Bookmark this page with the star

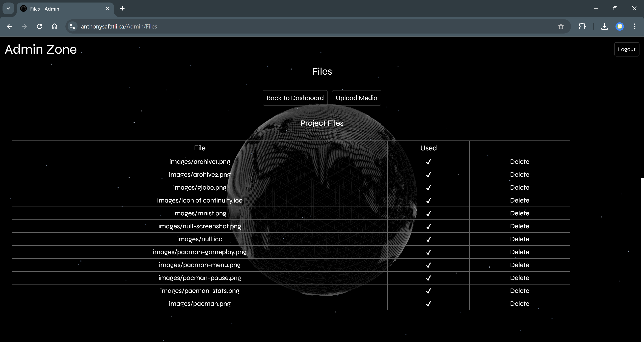[561, 26]
